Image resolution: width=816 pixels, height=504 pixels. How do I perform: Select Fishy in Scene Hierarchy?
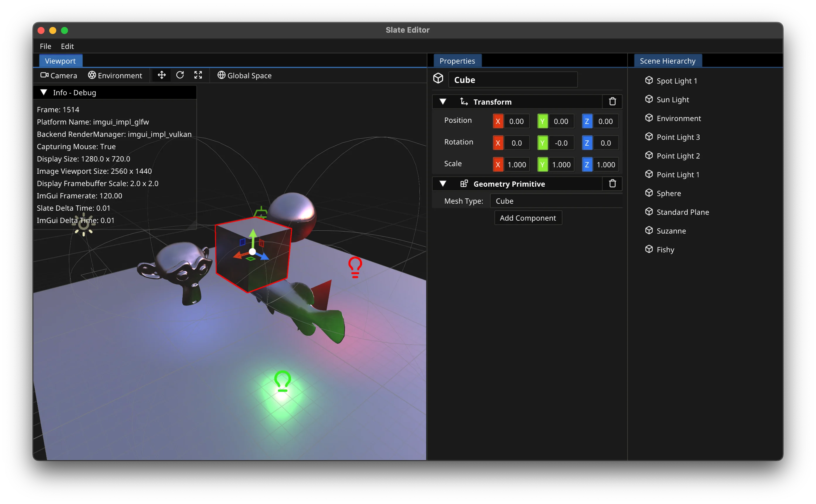[665, 249]
